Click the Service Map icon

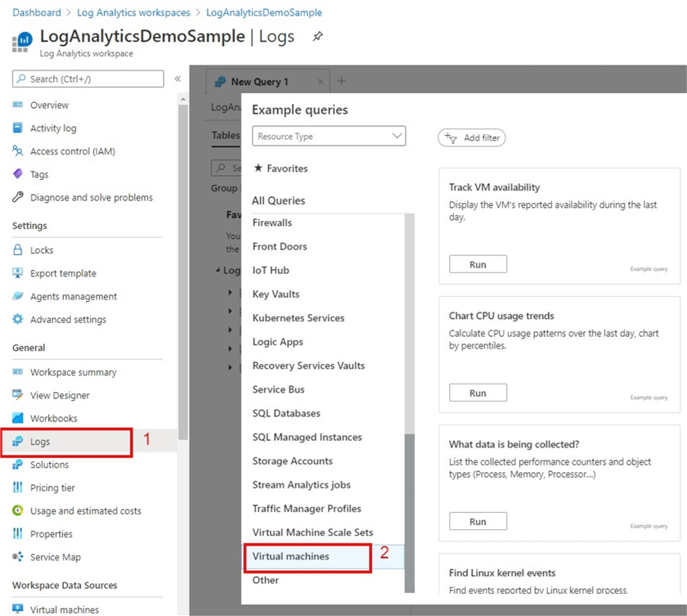click(17, 556)
